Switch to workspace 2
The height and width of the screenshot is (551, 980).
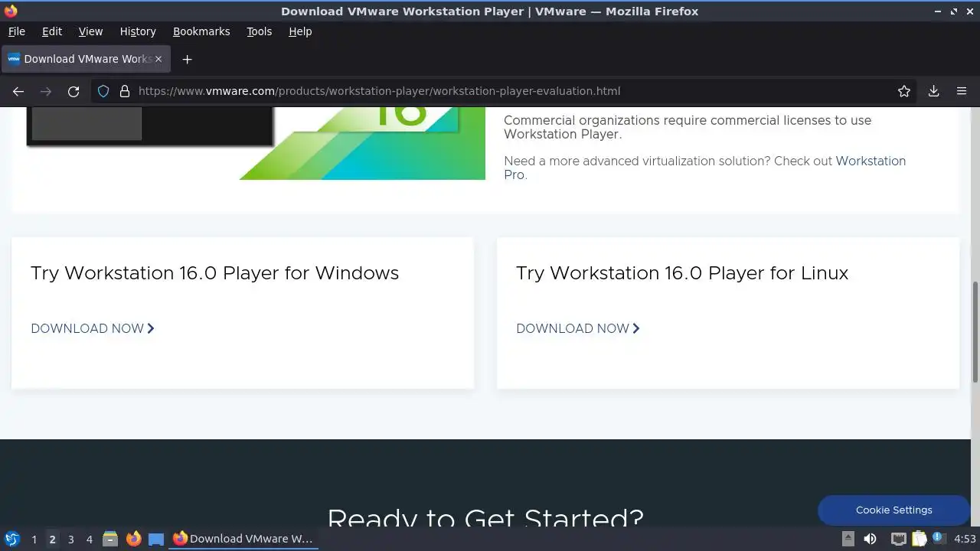click(x=52, y=540)
